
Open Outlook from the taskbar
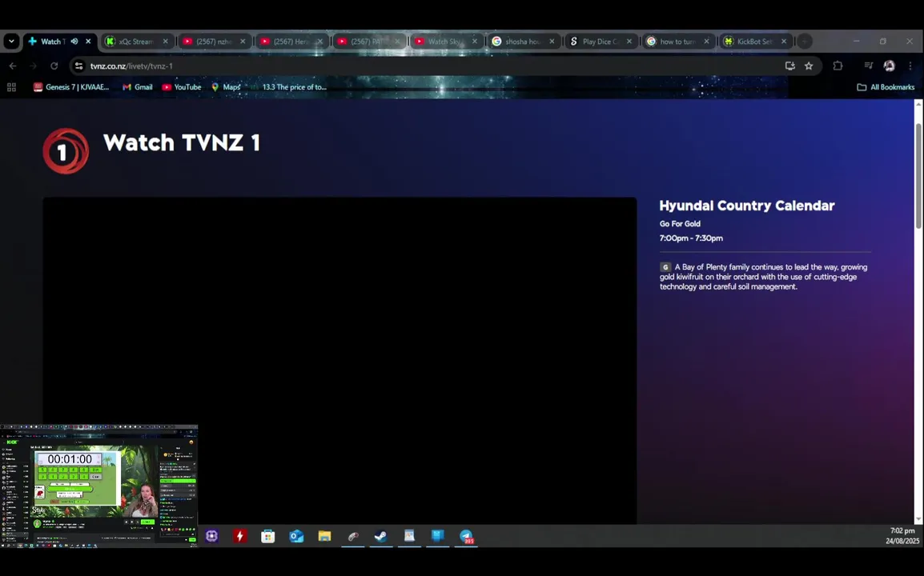point(296,536)
